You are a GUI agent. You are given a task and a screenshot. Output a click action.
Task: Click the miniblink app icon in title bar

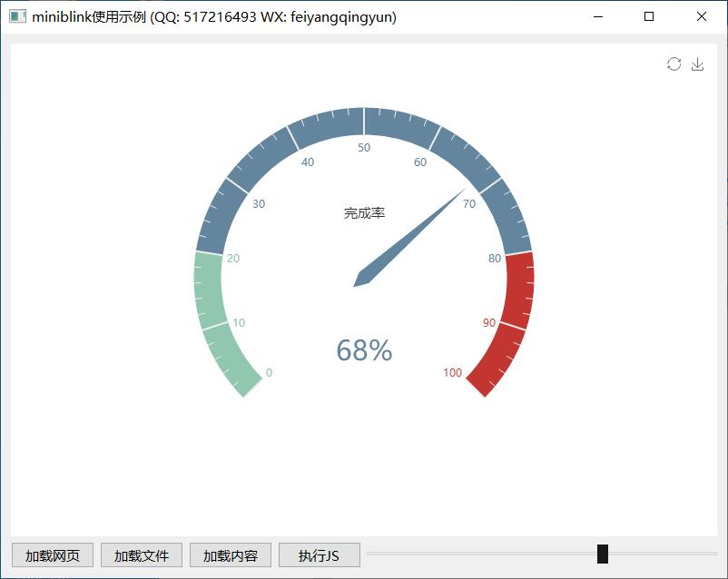17,16
